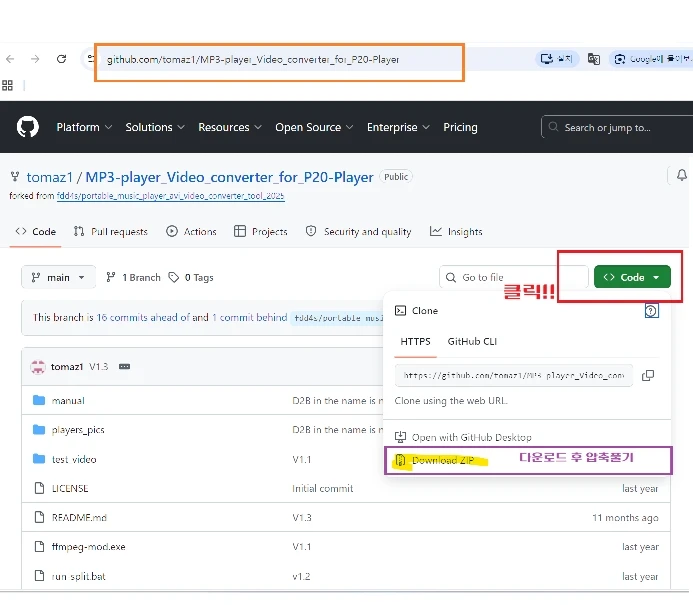The height and width of the screenshot is (605, 693).
Task: Open the Pricing link
Action: (460, 127)
